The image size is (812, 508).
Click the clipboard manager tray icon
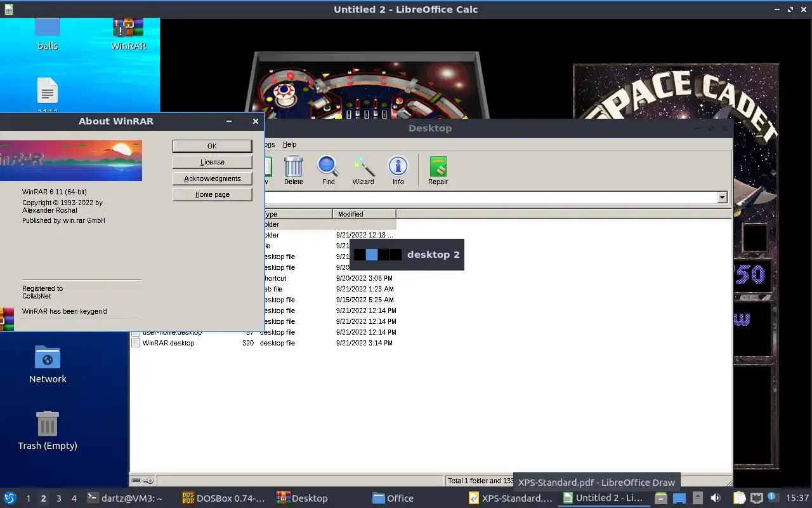coord(740,498)
